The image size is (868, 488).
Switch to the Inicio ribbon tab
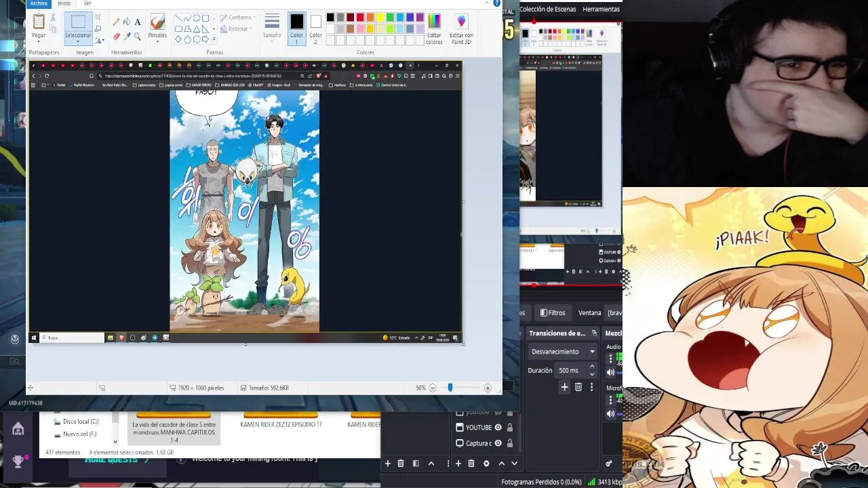tap(64, 3)
